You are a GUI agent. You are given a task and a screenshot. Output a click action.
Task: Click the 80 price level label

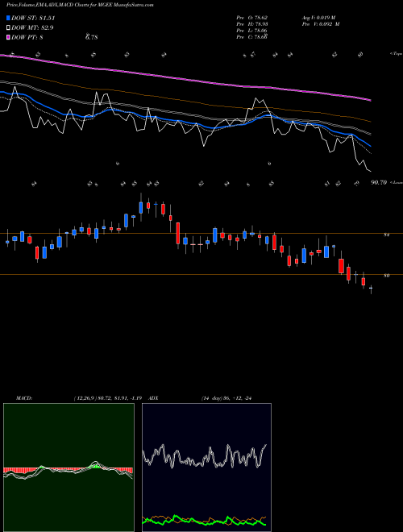[x=386, y=276]
